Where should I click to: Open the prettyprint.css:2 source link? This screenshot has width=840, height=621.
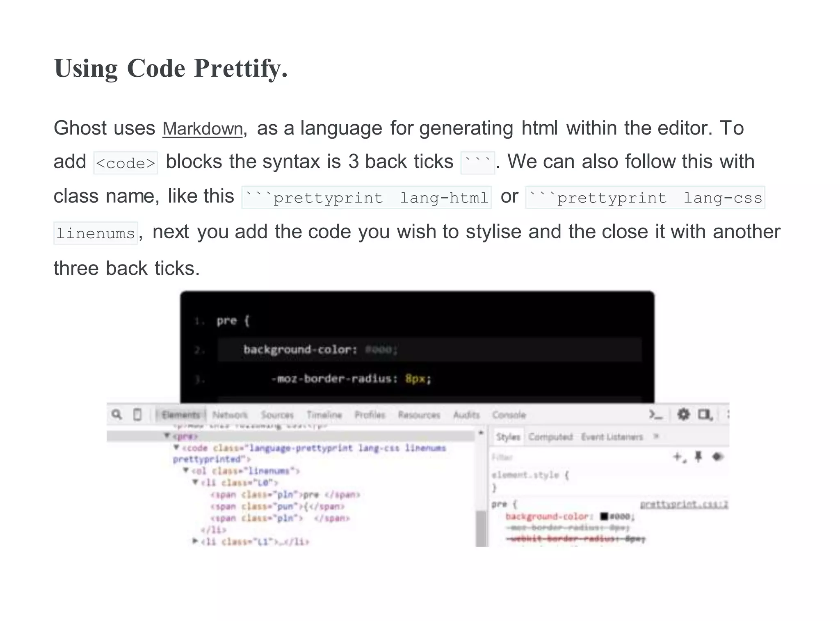684,504
